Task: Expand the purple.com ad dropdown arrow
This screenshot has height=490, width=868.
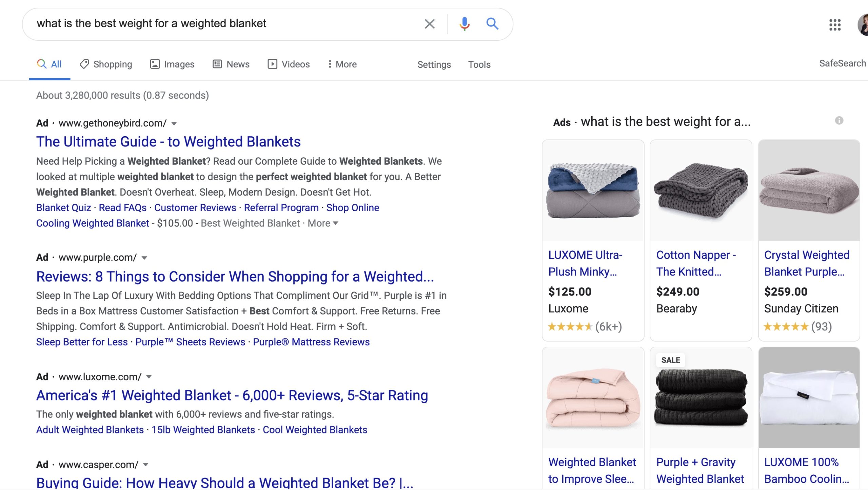Action: pos(144,258)
